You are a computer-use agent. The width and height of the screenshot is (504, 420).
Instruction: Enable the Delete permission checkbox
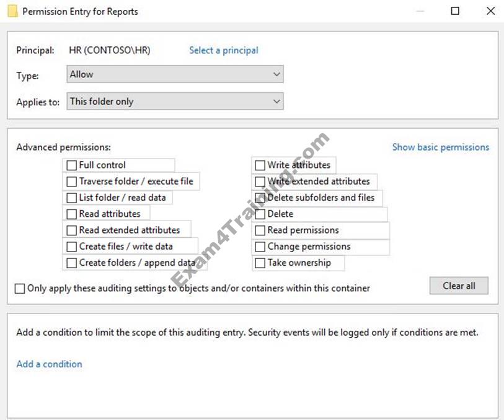(x=260, y=214)
